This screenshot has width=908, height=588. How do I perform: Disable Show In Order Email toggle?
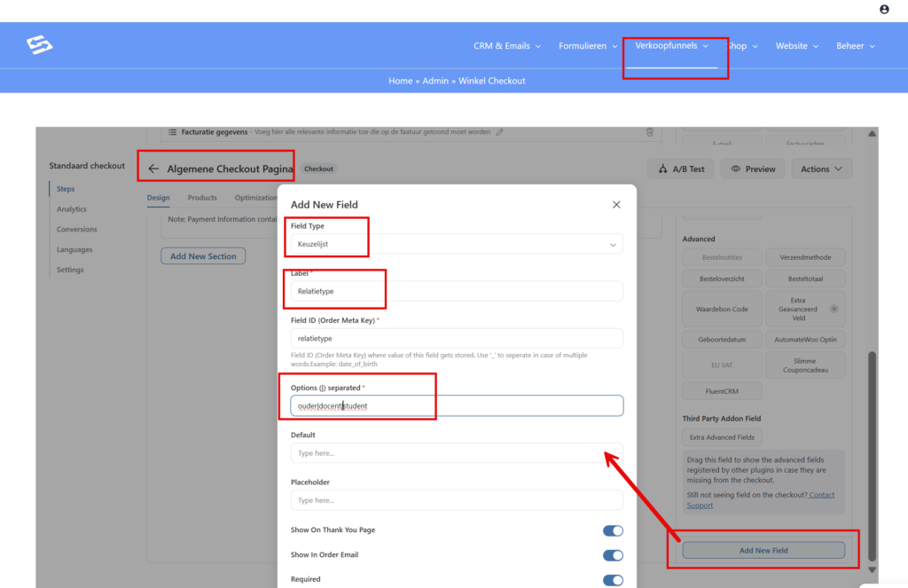point(613,555)
